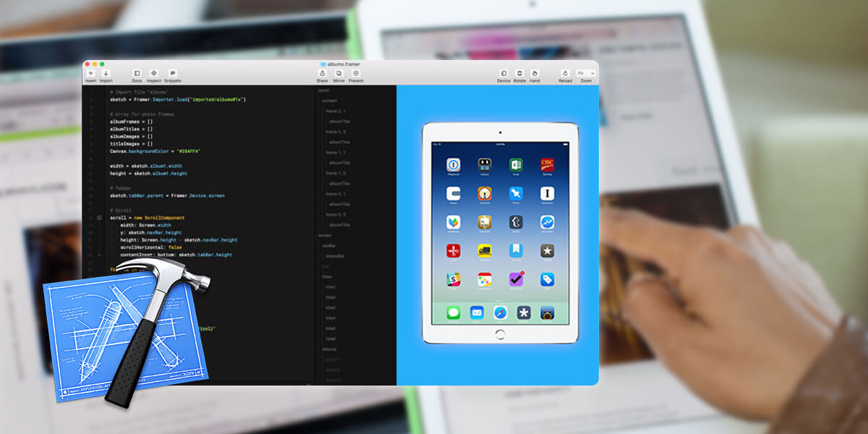Tap the blue price tag app icon
The image size is (868, 434).
548,279
